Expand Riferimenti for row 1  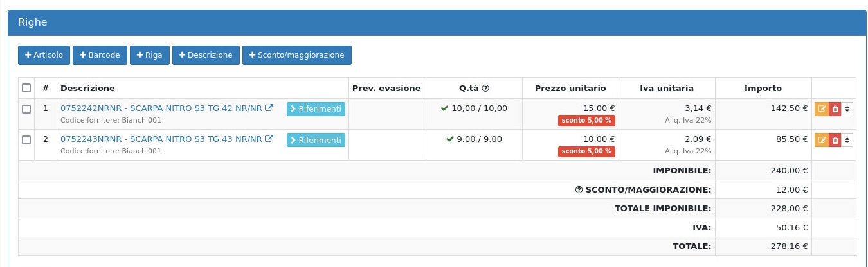(x=316, y=109)
